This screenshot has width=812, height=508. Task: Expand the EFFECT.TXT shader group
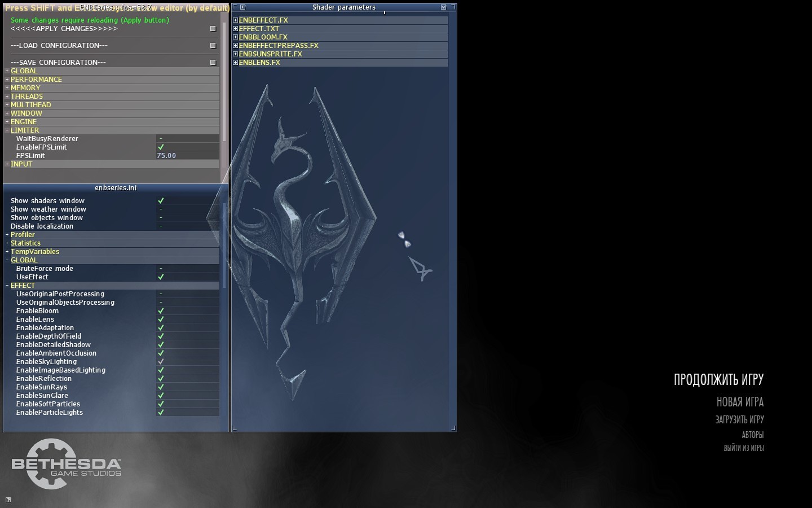click(236, 29)
